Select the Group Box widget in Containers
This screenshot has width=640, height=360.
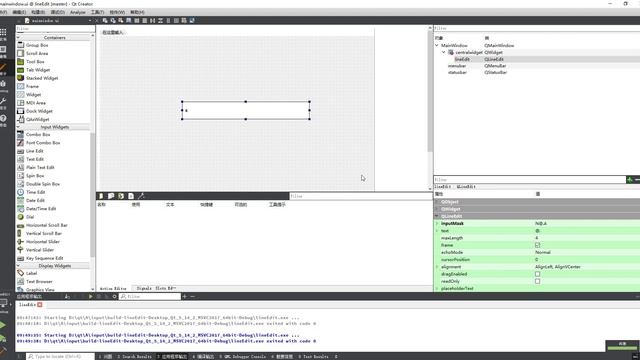(33, 45)
